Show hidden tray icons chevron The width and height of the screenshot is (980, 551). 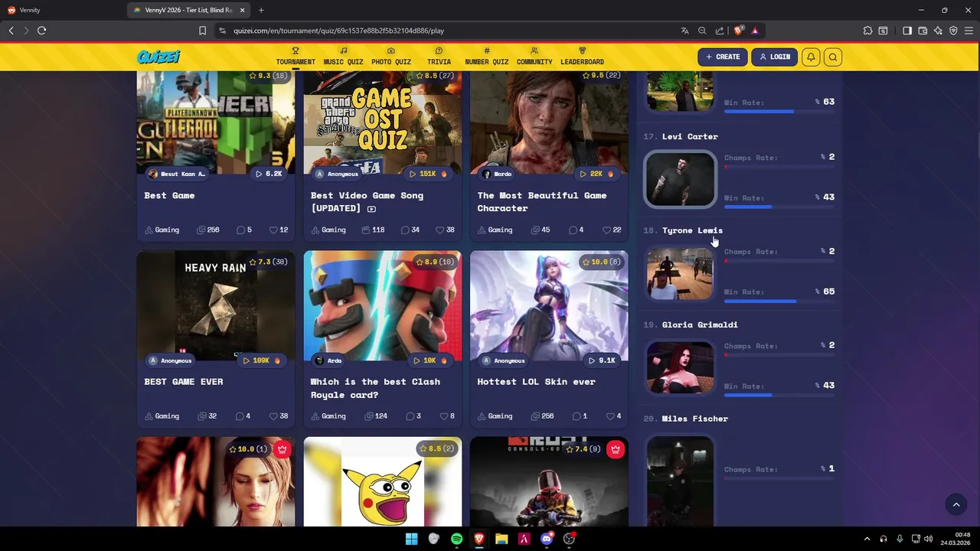click(x=867, y=539)
